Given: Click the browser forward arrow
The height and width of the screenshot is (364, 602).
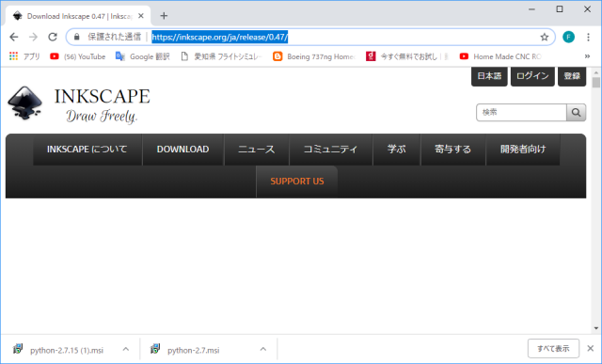Looking at the screenshot, I should tap(34, 37).
